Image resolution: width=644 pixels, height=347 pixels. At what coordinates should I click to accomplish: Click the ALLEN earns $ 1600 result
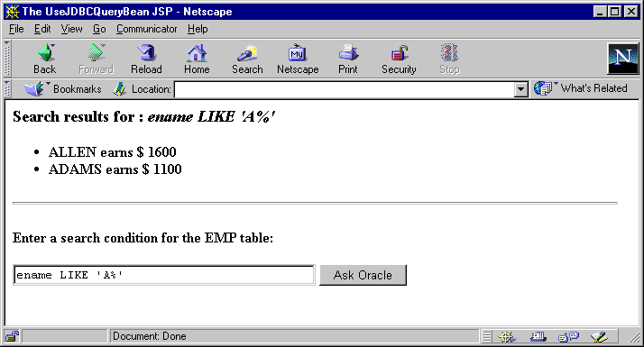pos(112,152)
